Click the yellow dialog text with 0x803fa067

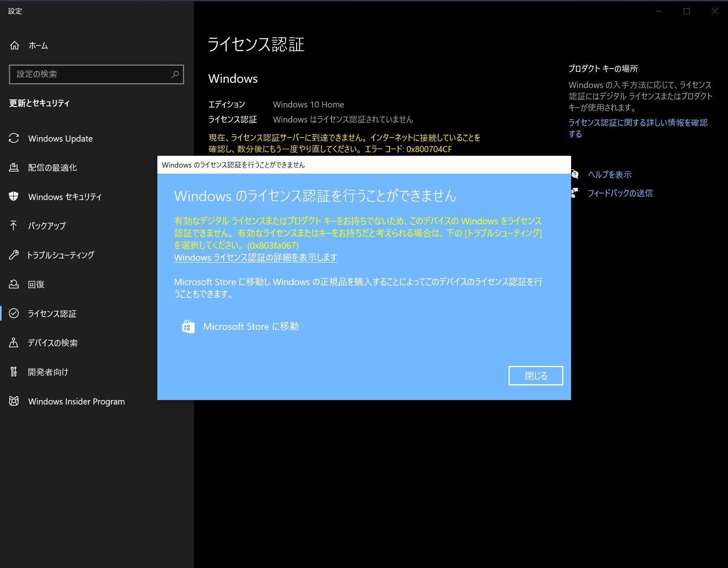(x=358, y=233)
